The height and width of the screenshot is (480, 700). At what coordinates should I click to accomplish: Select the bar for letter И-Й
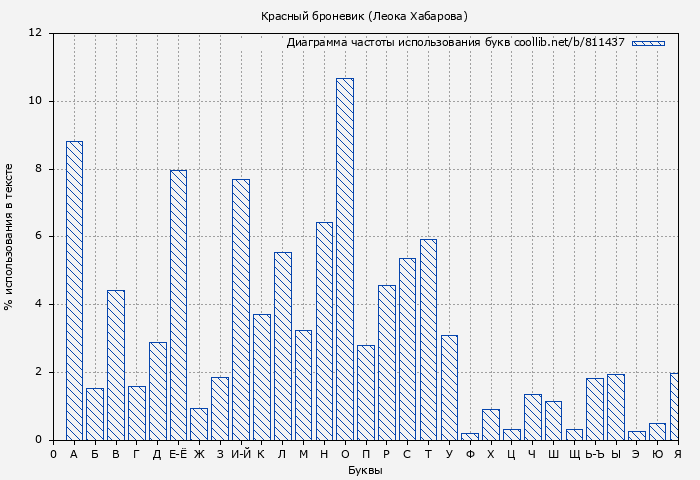click(241, 309)
